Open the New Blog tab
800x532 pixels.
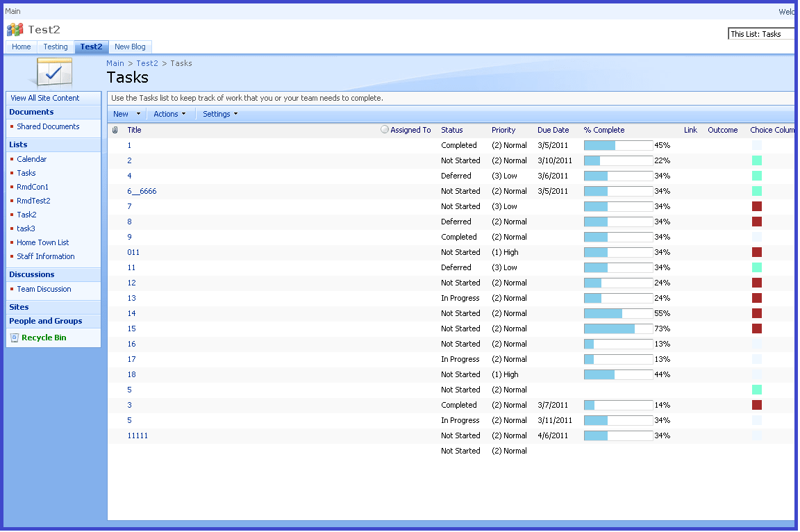[130, 47]
